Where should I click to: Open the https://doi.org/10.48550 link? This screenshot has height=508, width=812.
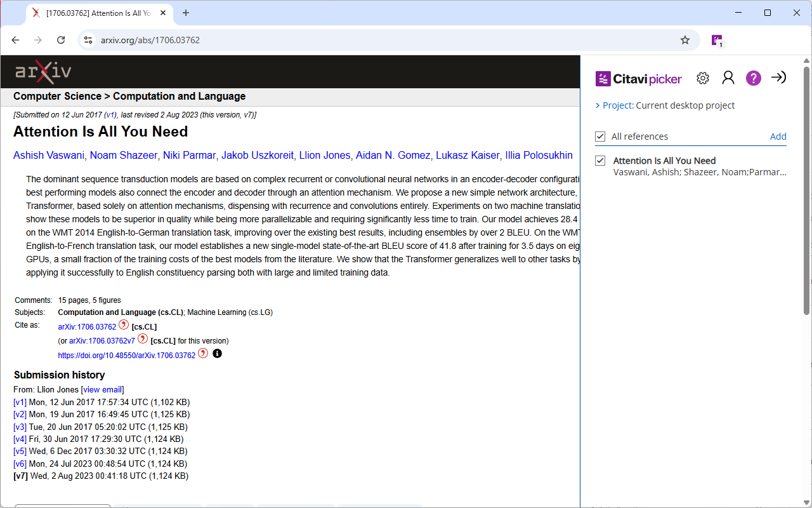click(x=126, y=356)
